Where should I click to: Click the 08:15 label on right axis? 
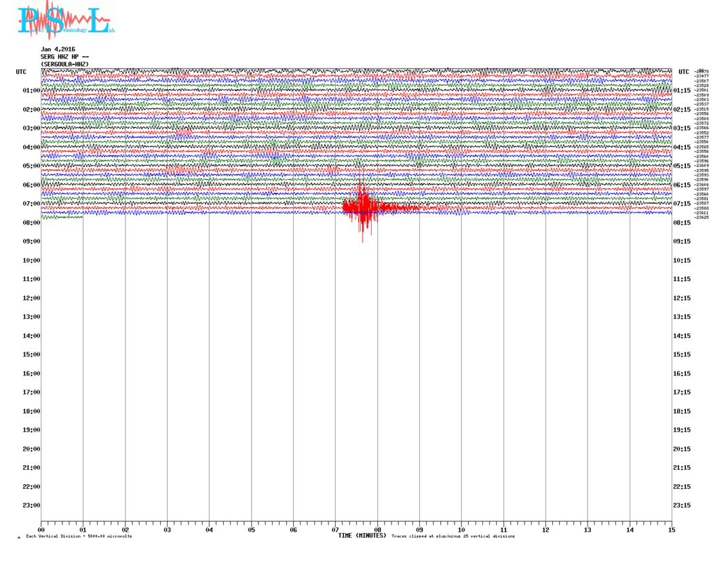(x=681, y=223)
